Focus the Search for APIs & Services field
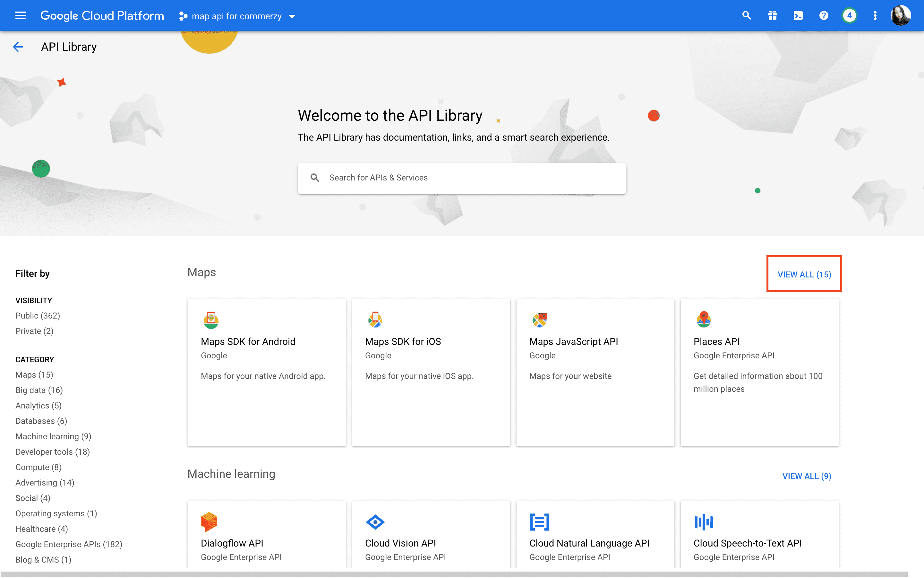Viewport: 924px width, 578px height. point(462,178)
